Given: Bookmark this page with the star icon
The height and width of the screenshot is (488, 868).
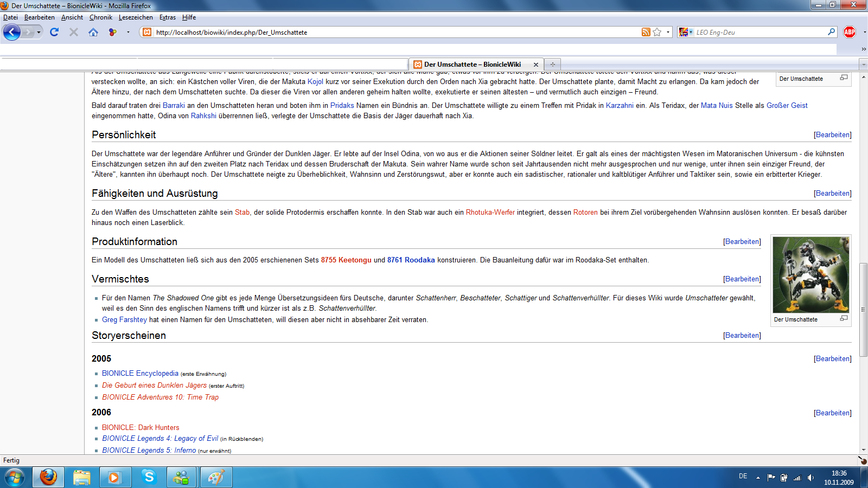Looking at the screenshot, I should coord(656,32).
